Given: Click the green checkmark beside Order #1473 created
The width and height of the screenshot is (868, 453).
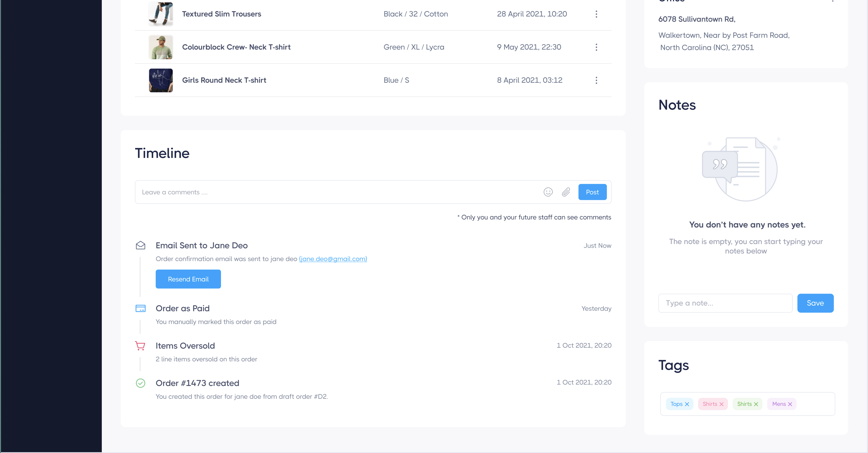Looking at the screenshot, I should [x=141, y=383].
